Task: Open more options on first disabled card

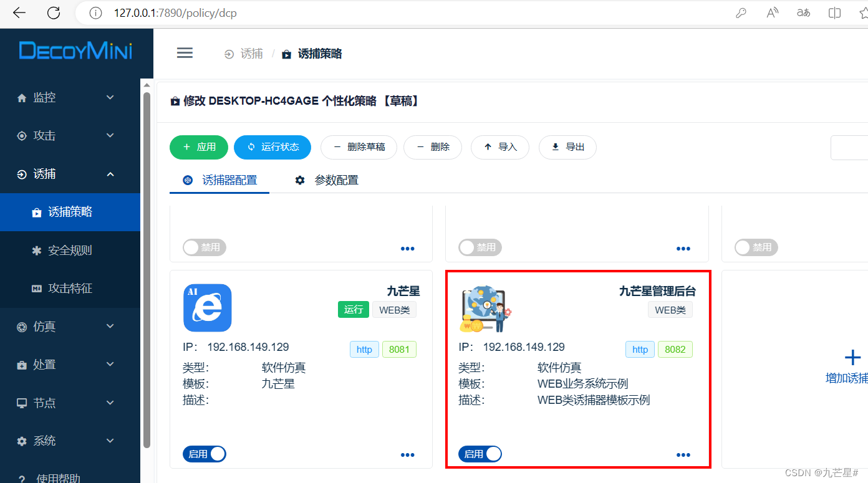Action: point(407,249)
